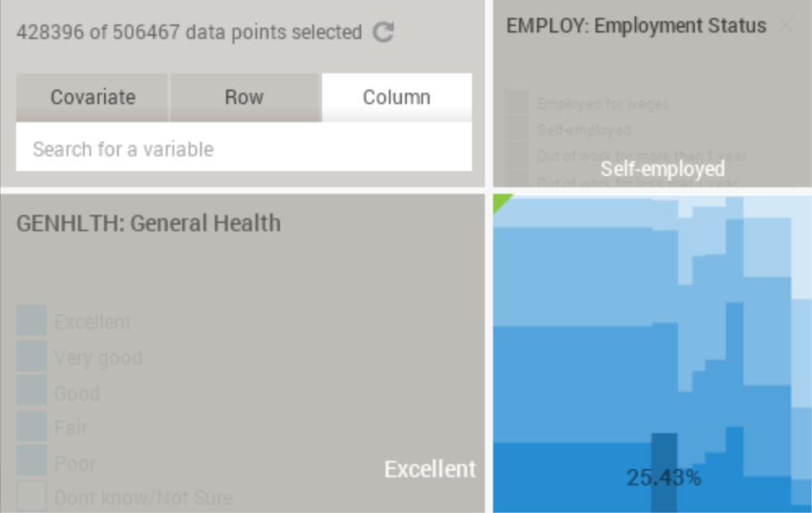Close the EMPLOY Employment Status panel

tap(786, 24)
